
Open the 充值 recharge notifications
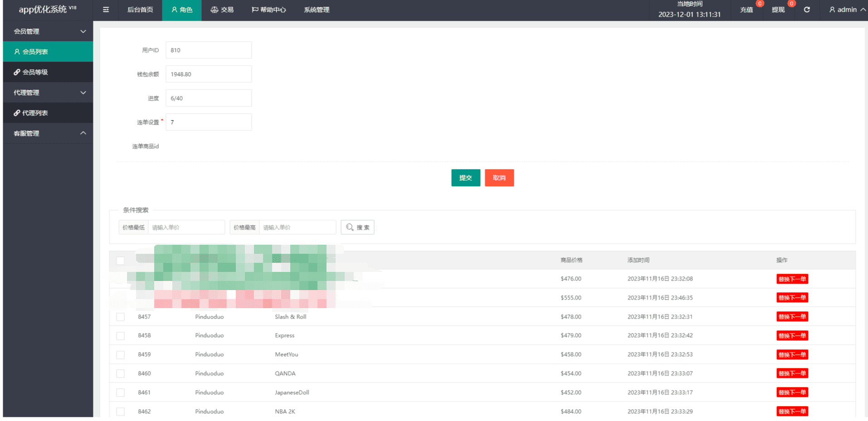click(746, 10)
